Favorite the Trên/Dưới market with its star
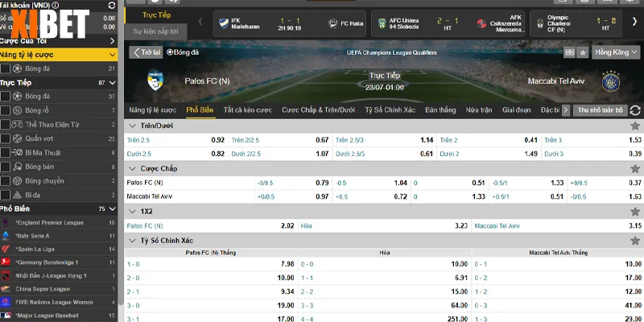This screenshot has width=644, height=322. pyautogui.click(x=634, y=126)
